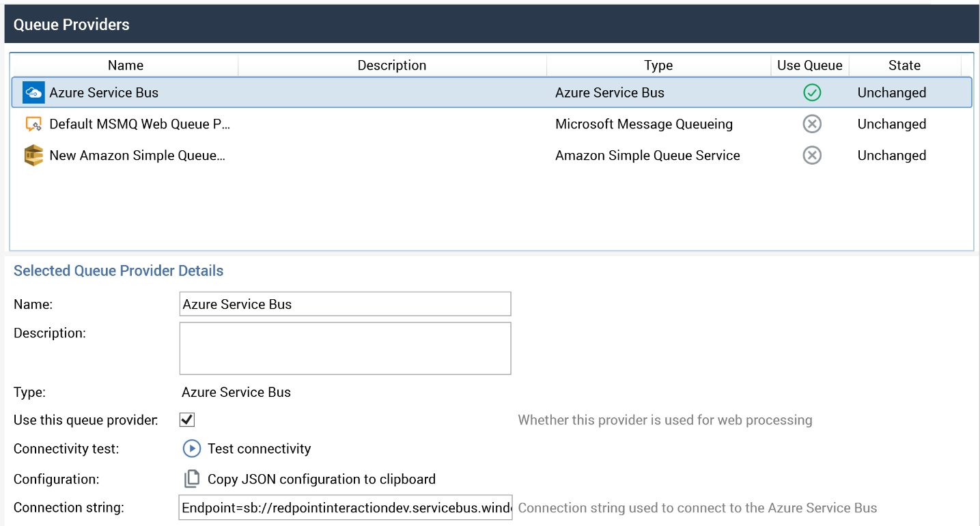Click the Description column header
Screen dimensions: 980x526
392,66
